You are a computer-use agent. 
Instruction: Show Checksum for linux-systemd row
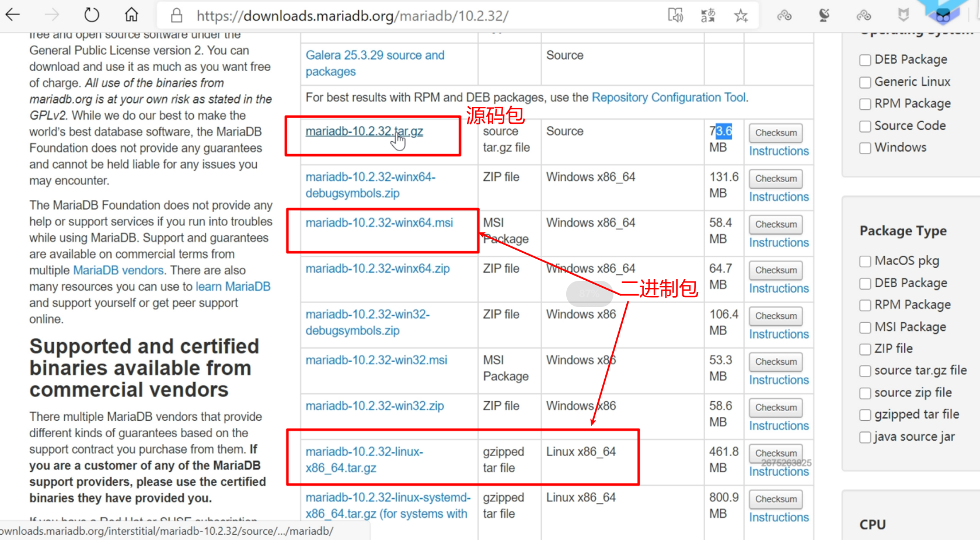tap(776, 499)
